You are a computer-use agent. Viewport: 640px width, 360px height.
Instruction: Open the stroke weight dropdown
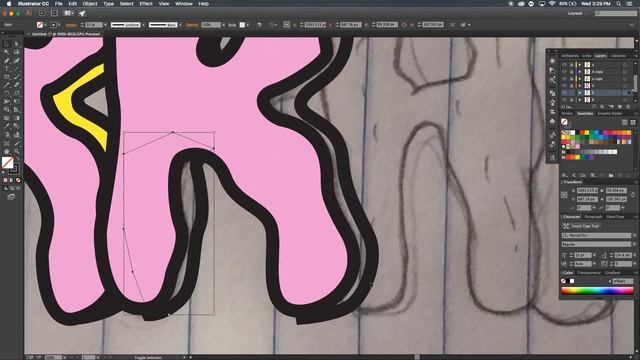(x=104, y=25)
